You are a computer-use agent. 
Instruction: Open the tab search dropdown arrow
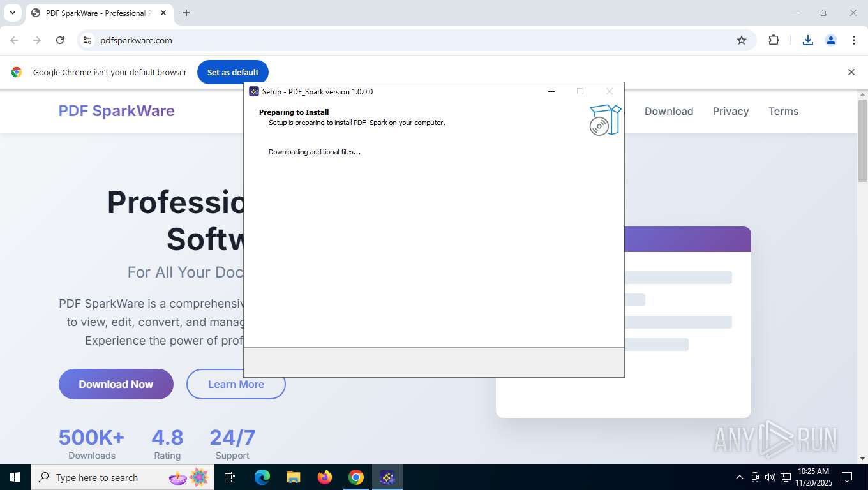point(13,13)
